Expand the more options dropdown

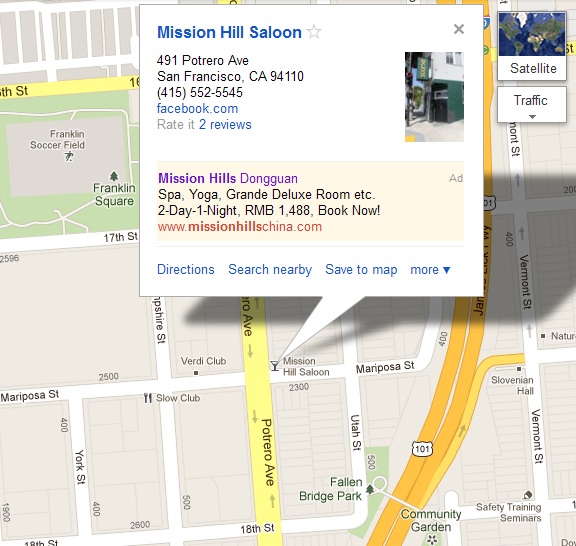430,270
